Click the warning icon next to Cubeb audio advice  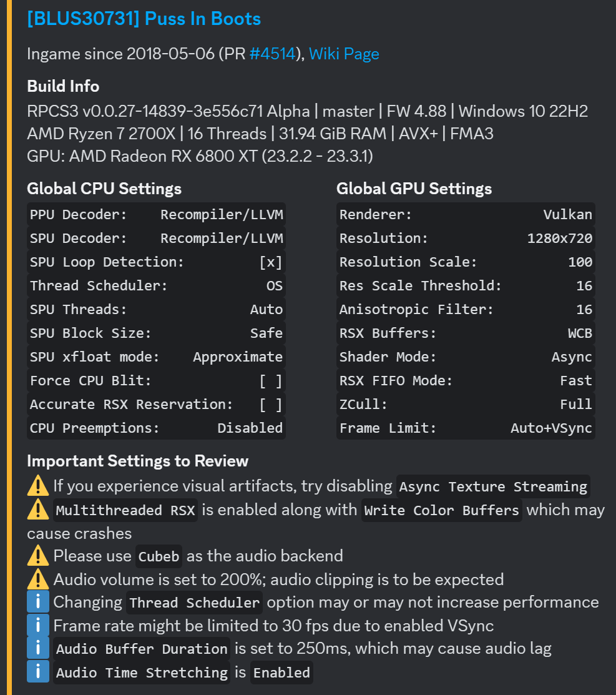pyautogui.click(x=37, y=556)
